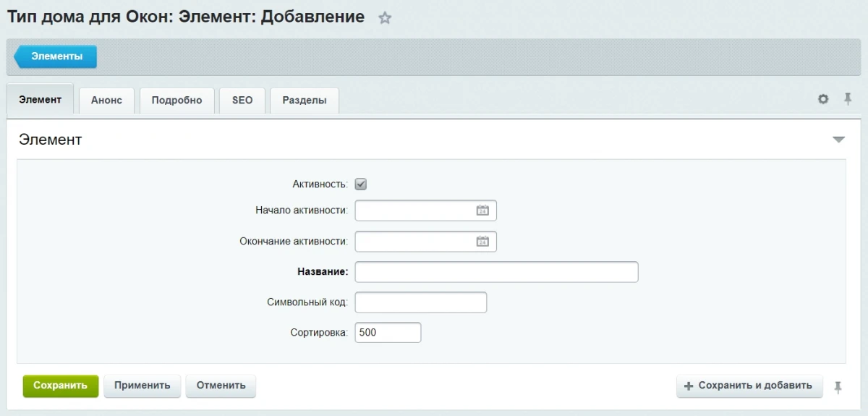Image resolution: width=868 pixels, height=416 pixels.
Task: Go back to Элементы list
Action: point(56,56)
